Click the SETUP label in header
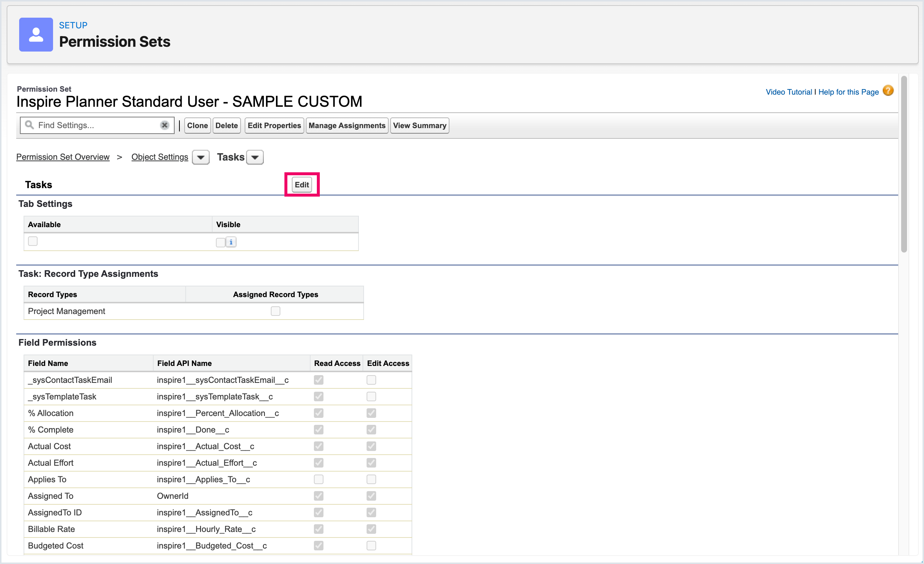This screenshot has height=564, width=924. coord(73,25)
